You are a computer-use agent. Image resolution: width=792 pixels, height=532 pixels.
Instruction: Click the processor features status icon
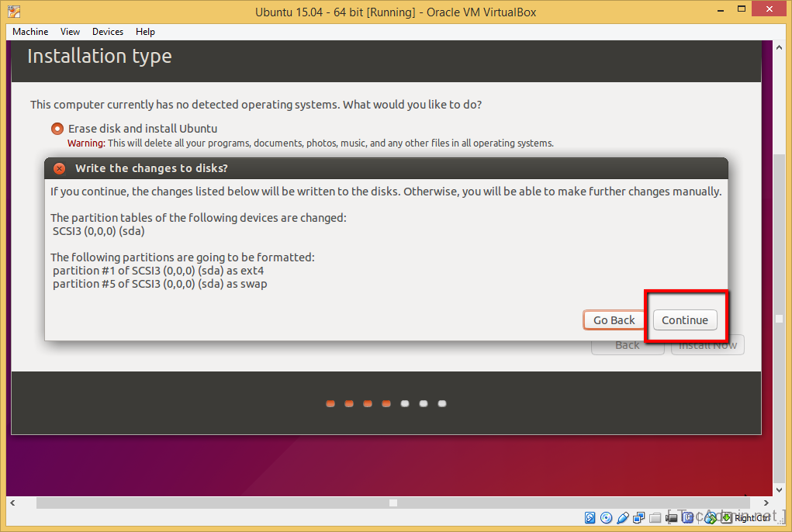tap(687, 518)
